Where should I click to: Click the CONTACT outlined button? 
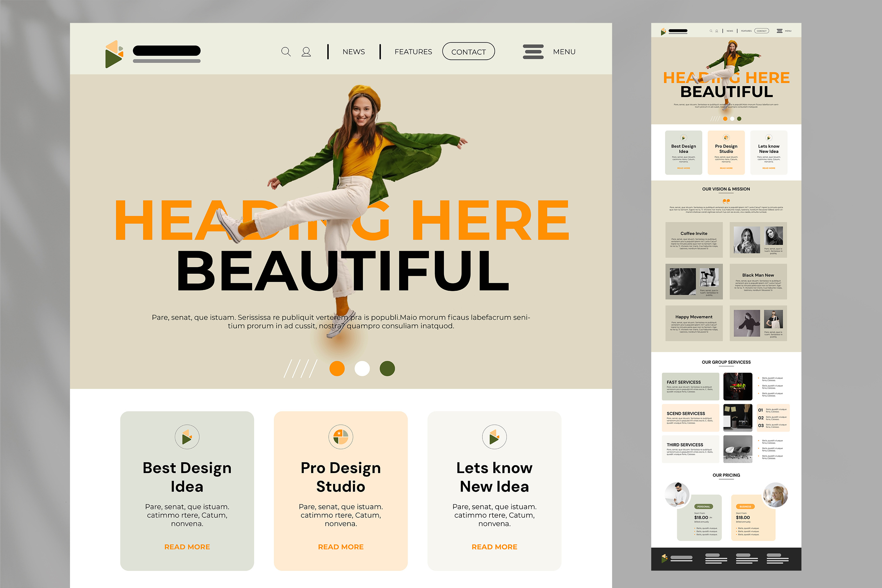click(x=468, y=52)
